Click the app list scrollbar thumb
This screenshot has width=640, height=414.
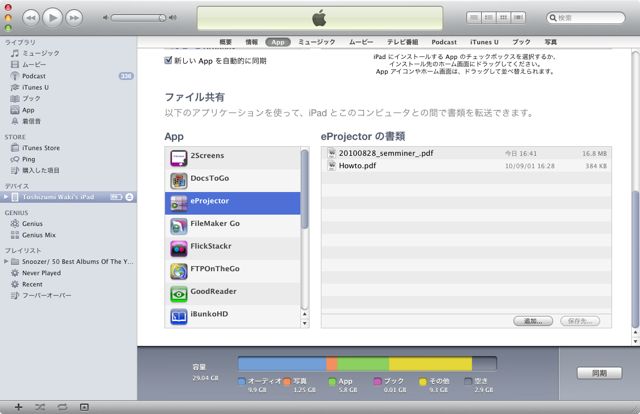coord(304,189)
